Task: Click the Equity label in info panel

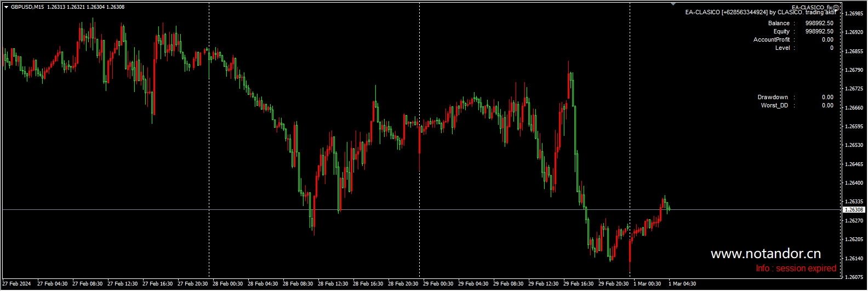Action: point(781,32)
